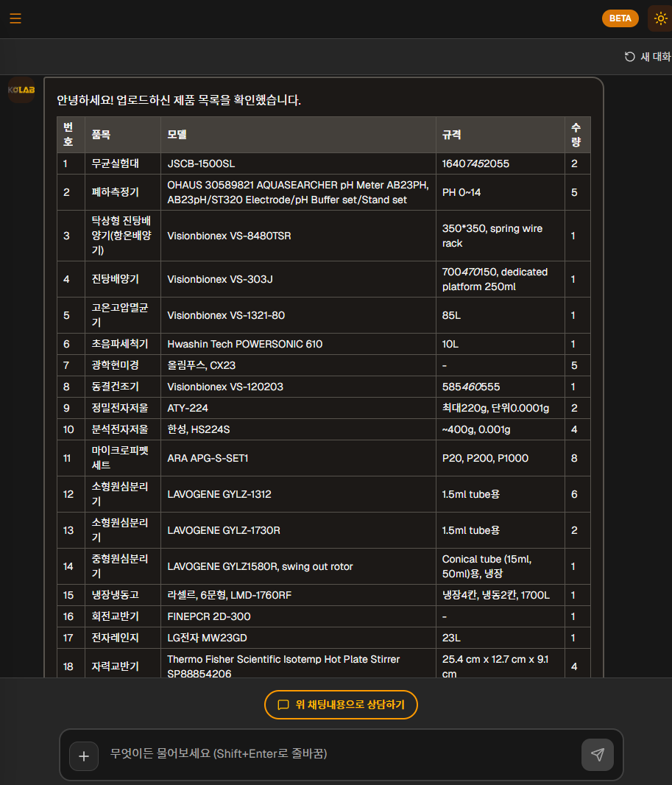This screenshot has height=785, width=672.
Task: Click the 수량 column header
Action: [575, 135]
